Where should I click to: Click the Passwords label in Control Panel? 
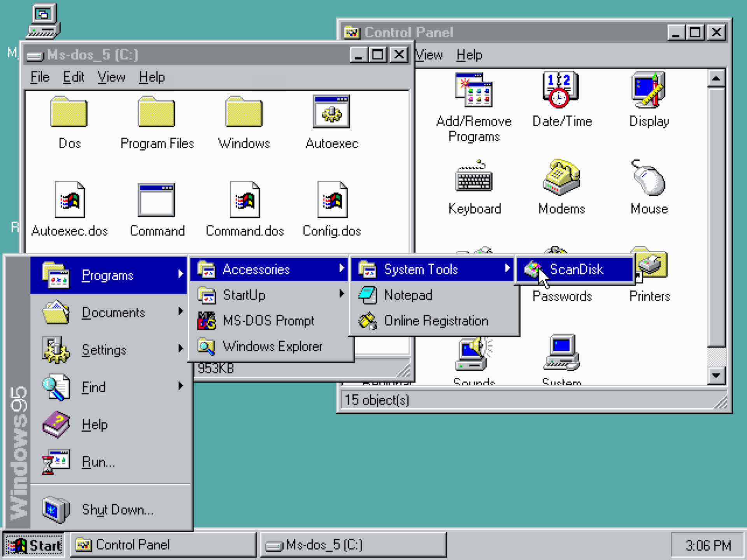coord(562,296)
